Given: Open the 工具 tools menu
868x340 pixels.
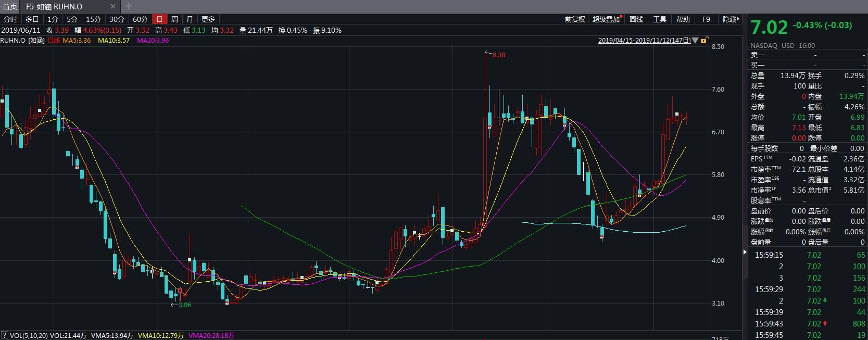Looking at the screenshot, I should [660, 19].
